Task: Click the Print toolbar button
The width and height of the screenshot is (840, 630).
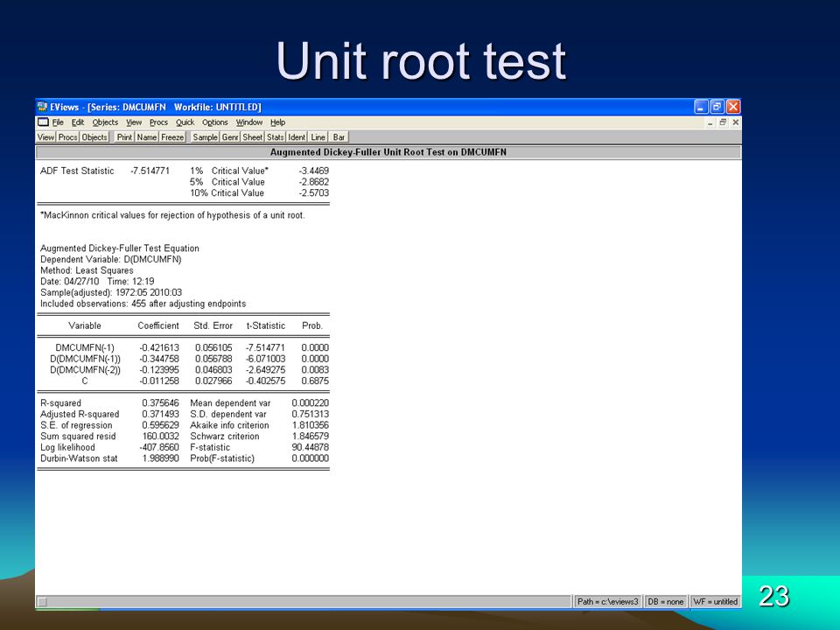Action: point(124,137)
